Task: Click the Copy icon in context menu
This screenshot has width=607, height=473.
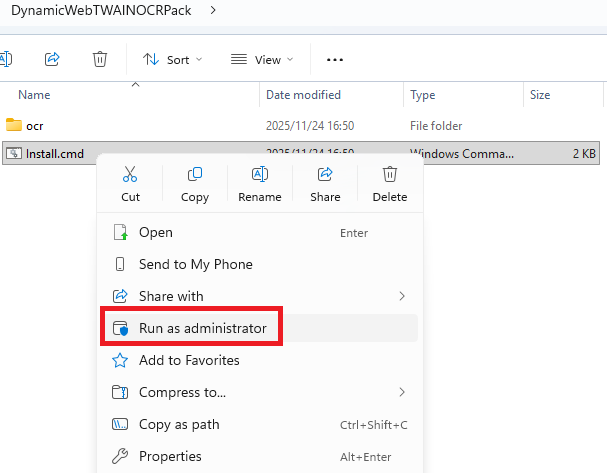Action: (195, 174)
